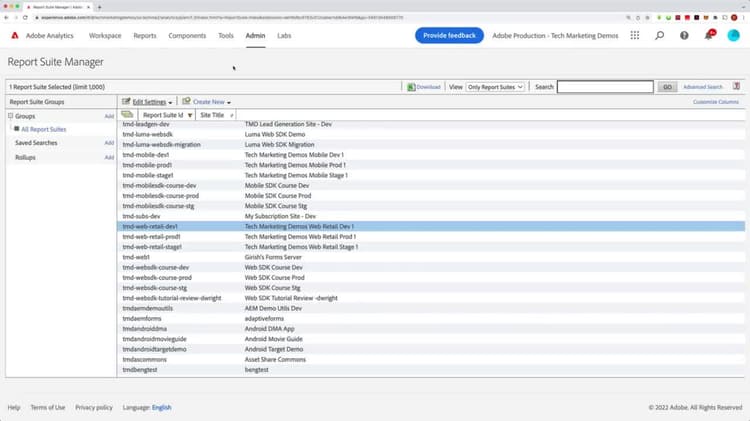750x421 pixels.
Task: Open the Tools menu
Action: click(226, 35)
